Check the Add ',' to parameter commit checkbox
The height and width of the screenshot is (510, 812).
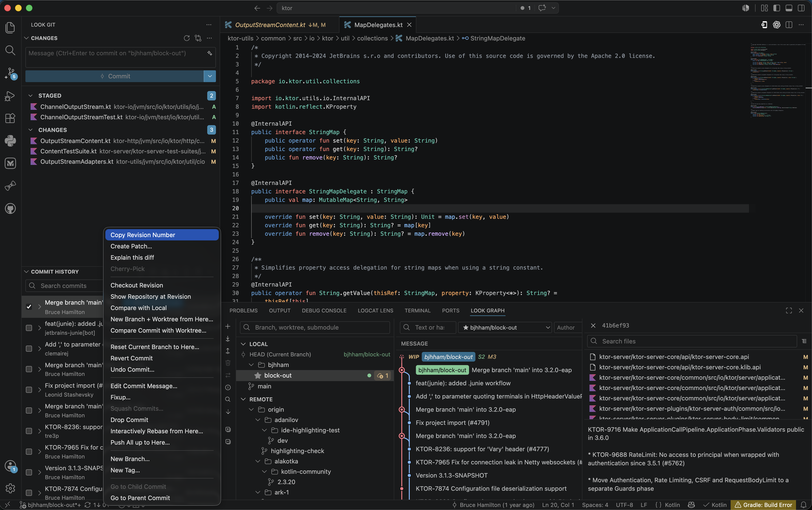pyautogui.click(x=29, y=348)
